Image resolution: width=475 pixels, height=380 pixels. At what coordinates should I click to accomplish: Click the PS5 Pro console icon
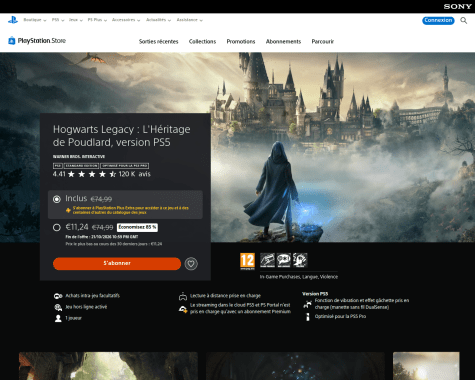pos(308,317)
